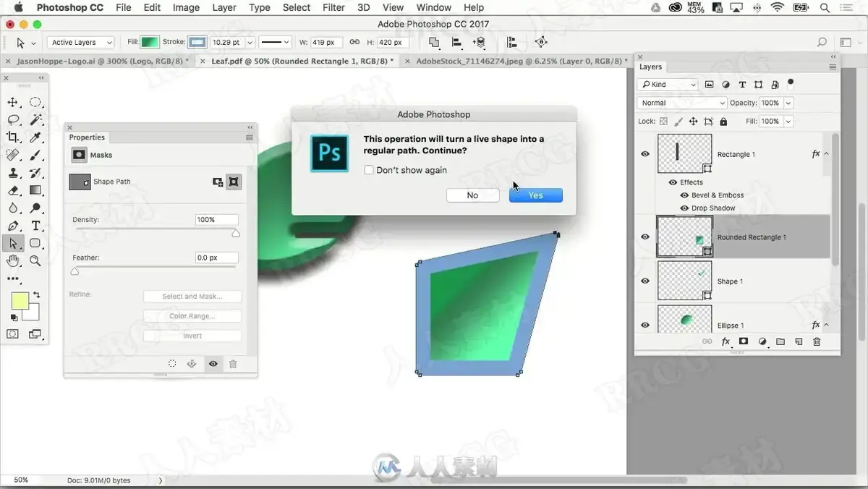Click the Path arrangement icon in options bar
Screen dimensions: 868x489
pos(479,43)
